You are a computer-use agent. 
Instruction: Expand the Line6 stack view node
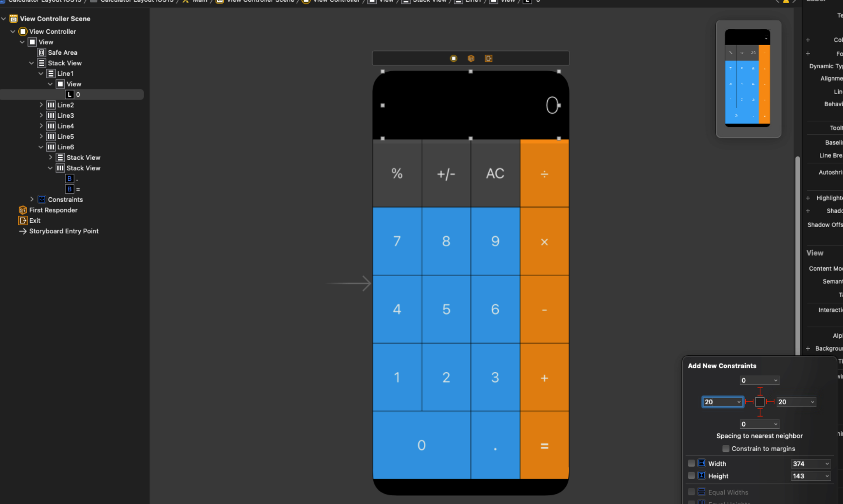coord(41,147)
